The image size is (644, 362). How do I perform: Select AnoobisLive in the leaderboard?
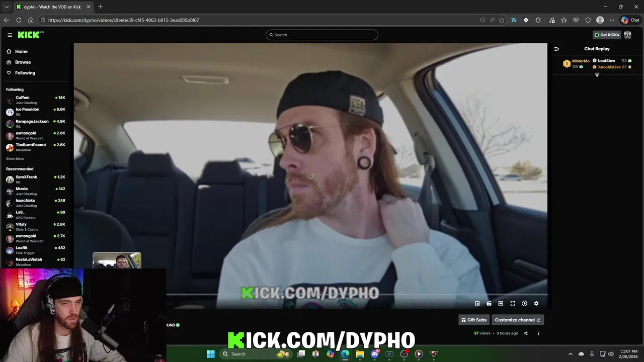point(612,67)
